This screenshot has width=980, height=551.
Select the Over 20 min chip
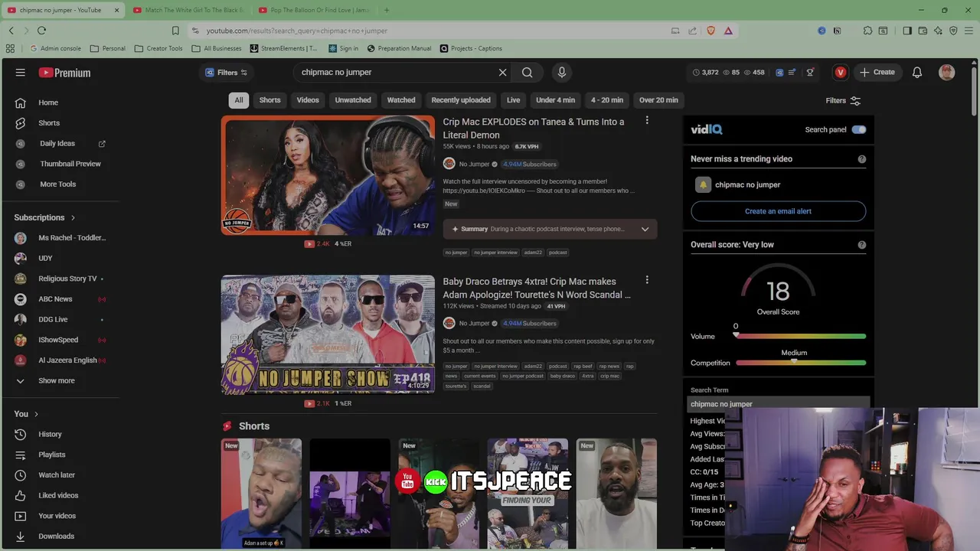[658, 100]
